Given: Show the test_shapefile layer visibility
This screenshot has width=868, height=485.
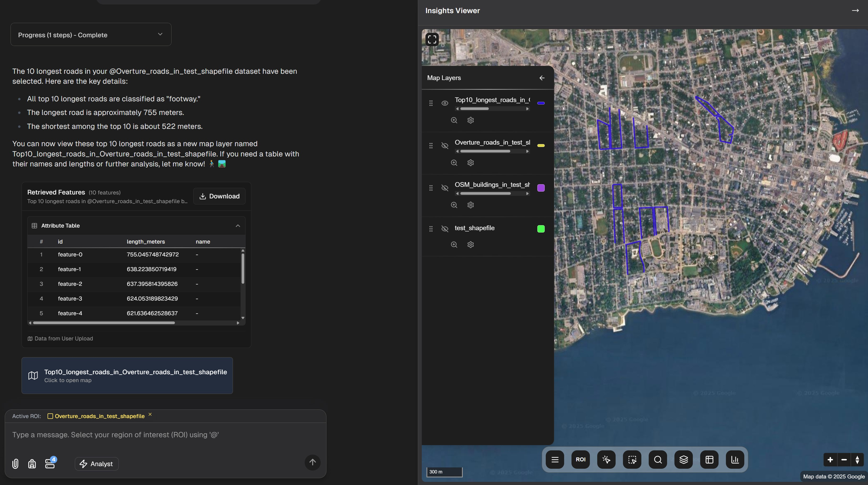Looking at the screenshot, I should coord(445,229).
